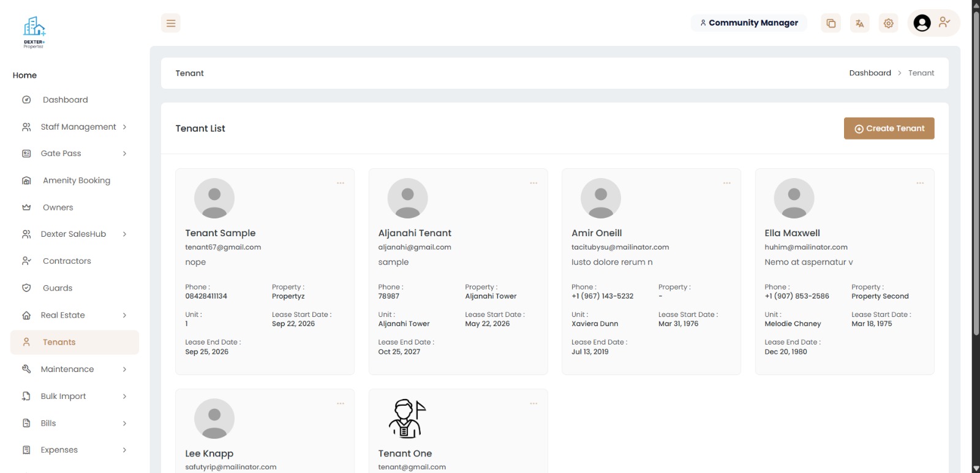Screen dimensions: 980x473
Task: Expand the Staff Management submenu
Action: pos(124,127)
